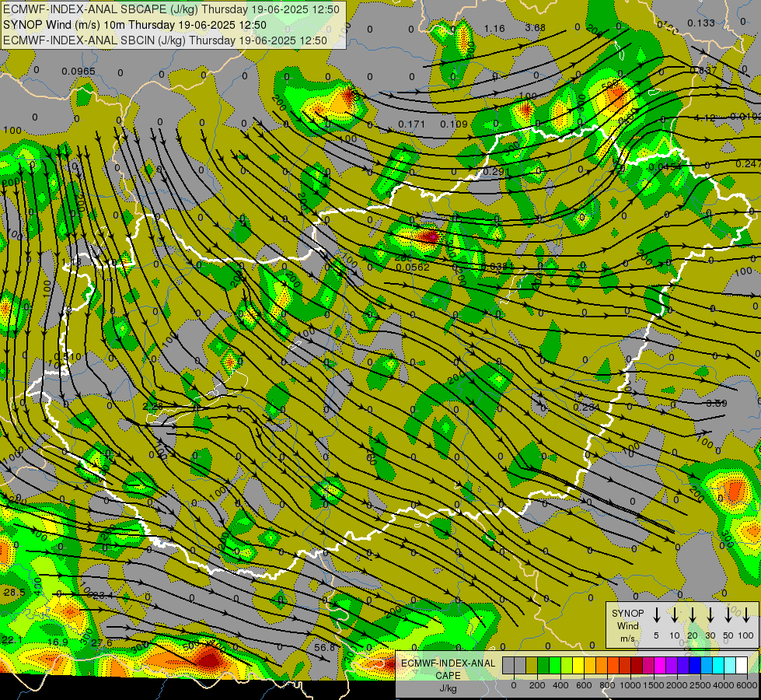This screenshot has height=700, width=761.
Task: Click the 600 tick label on CAPE scale
Action: click(x=584, y=686)
